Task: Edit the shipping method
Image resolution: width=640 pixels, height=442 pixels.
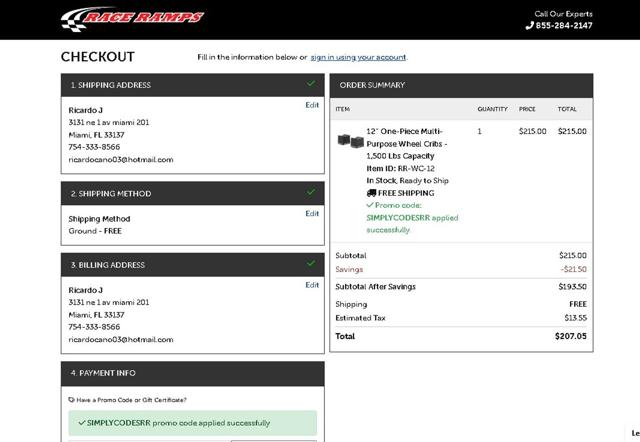Action: click(312, 213)
